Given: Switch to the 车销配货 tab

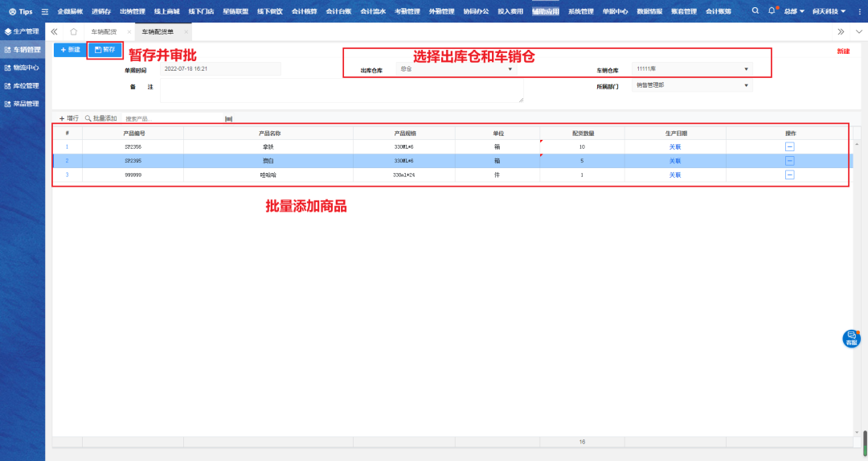Looking at the screenshot, I should point(103,31).
